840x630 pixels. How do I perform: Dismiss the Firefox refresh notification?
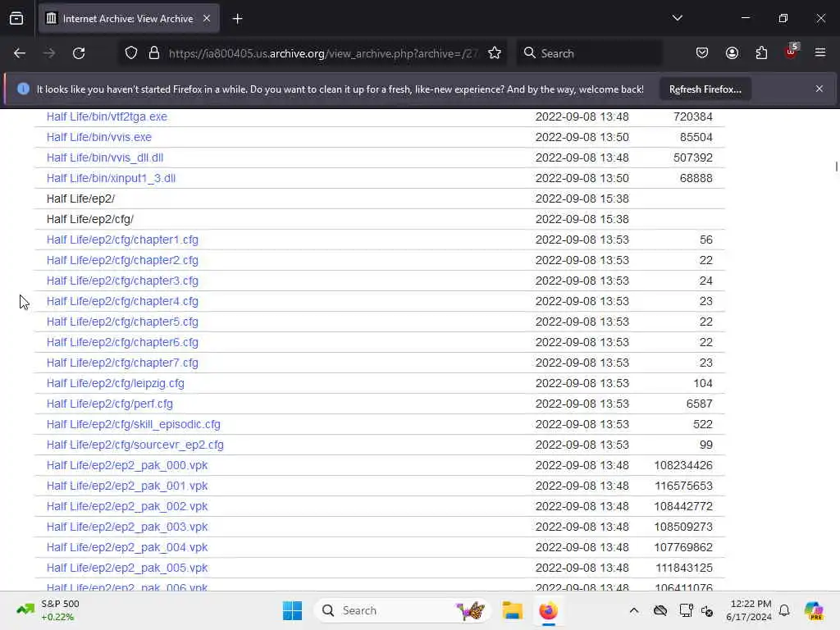pyautogui.click(x=819, y=89)
